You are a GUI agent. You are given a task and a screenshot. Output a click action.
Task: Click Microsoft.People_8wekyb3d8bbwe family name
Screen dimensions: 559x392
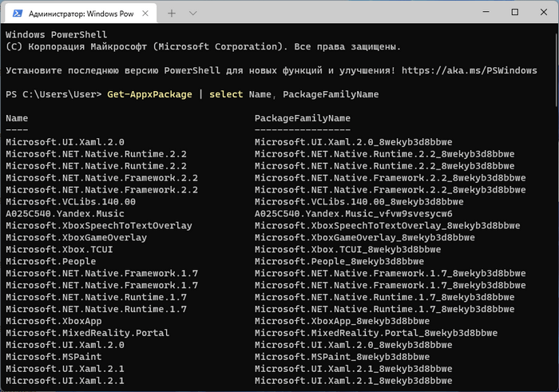[339, 262]
